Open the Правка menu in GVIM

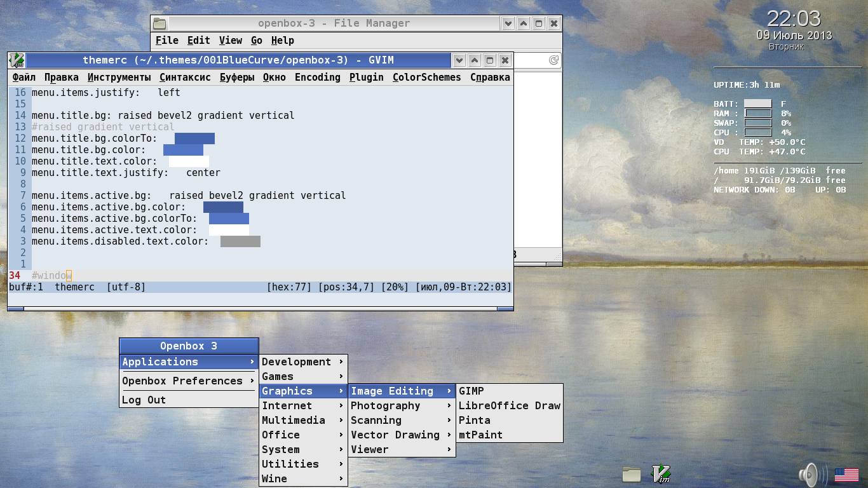(x=62, y=78)
